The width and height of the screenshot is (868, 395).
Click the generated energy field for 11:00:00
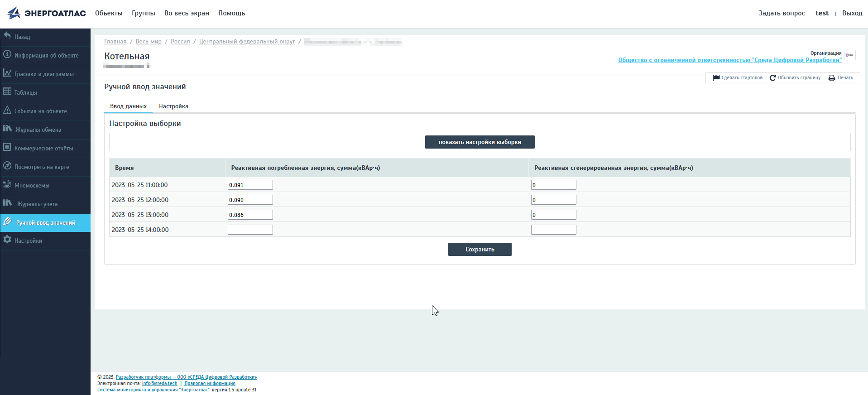[553, 185]
